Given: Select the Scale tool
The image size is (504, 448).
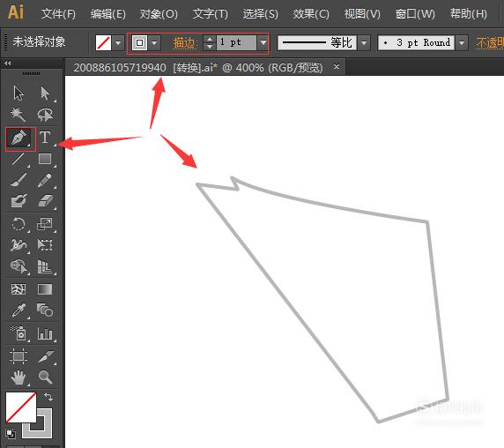Looking at the screenshot, I should 45,224.
